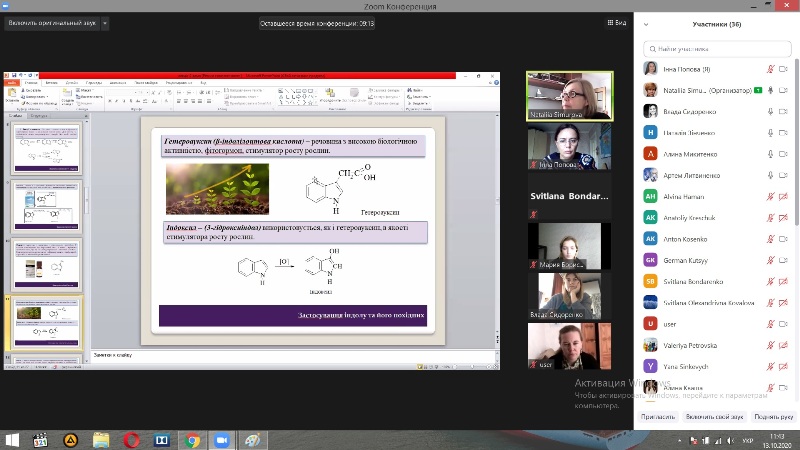
Task: Open the 'Вид' view layout menu
Action: coord(617,22)
